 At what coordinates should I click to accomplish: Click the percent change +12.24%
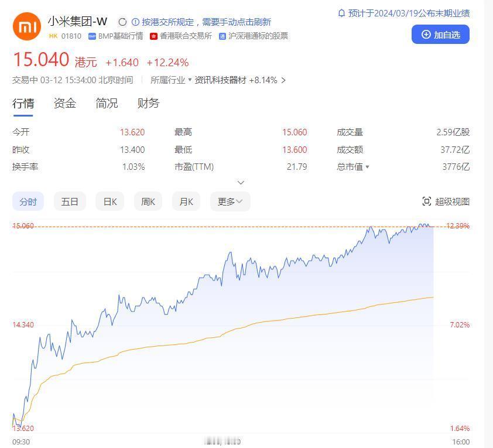click(x=167, y=63)
